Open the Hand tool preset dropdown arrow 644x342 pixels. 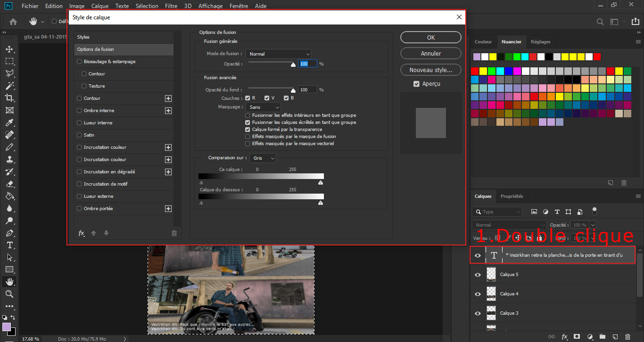[x=42, y=21]
